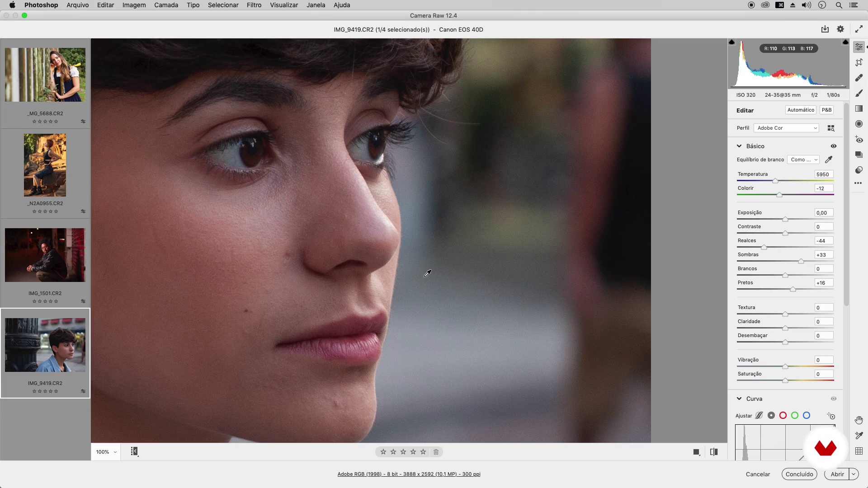
Task: Select the red curve channel
Action: coord(783,416)
